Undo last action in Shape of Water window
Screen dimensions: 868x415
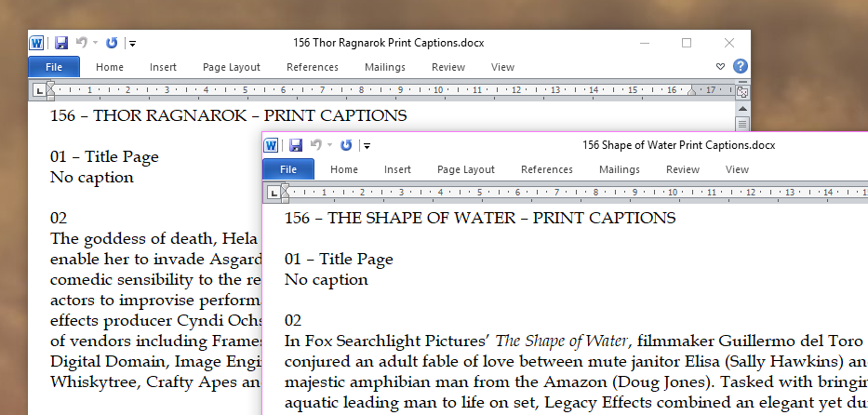[x=316, y=145]
